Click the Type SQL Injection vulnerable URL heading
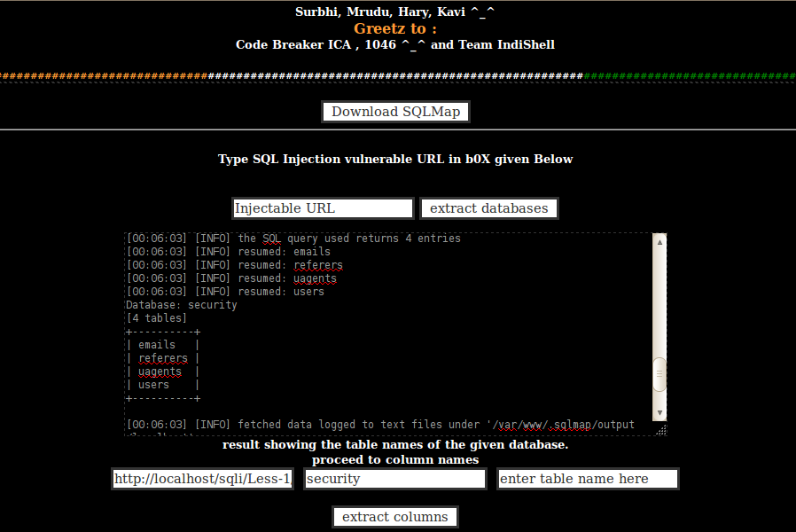This screenshot has height=532, width=796. click(x=394, y=159)
